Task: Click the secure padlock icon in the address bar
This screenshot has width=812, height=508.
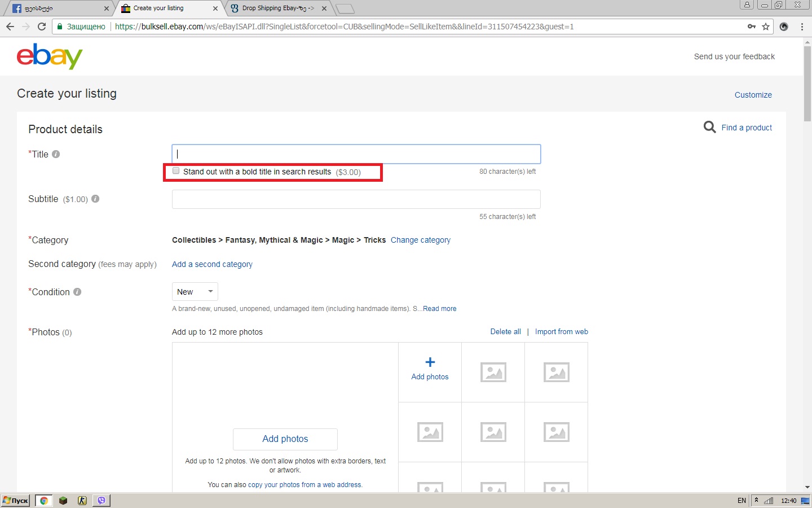Action: (60, 27)
